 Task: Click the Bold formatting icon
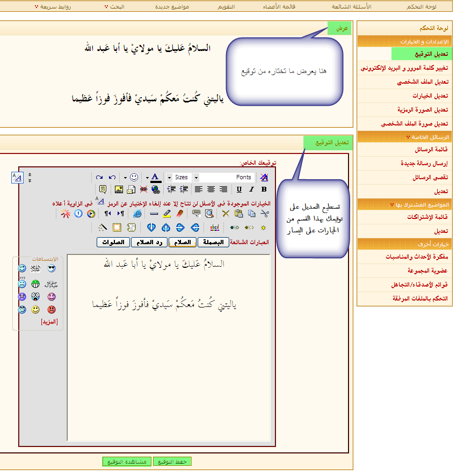coord(264,189)
